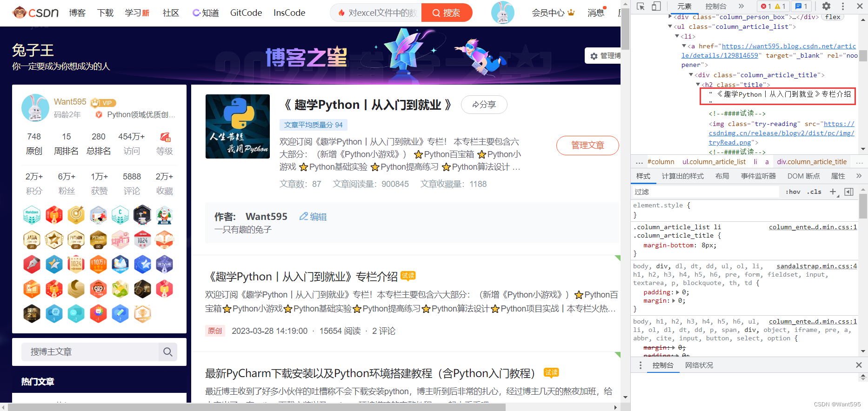Viewport: 868px width, 411px height.
Task: Open the C知道 nav item
Action: pyautogui.click(x=206, y=13)
